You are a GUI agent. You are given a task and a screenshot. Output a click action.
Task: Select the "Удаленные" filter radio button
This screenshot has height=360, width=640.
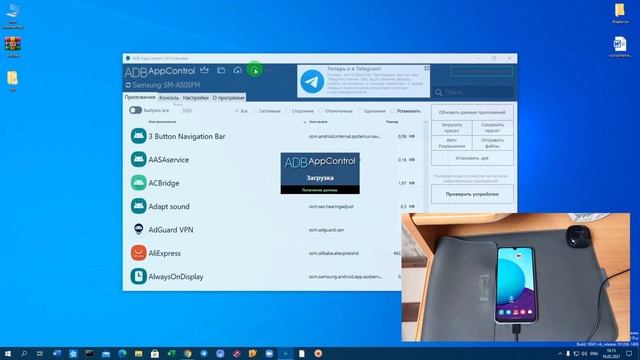[360, 111]
